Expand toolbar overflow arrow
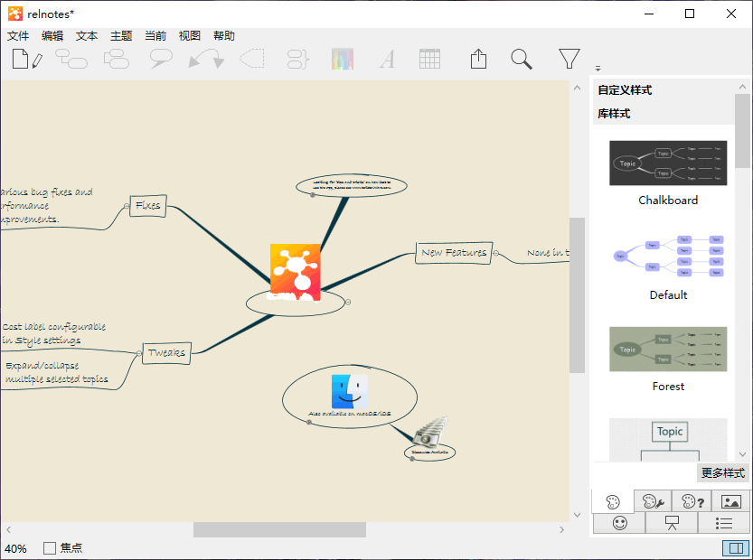 point(598,68)
